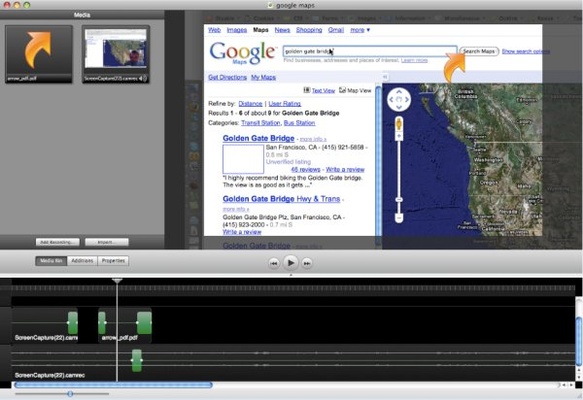Click the Transit Station category link

(261, 123)
